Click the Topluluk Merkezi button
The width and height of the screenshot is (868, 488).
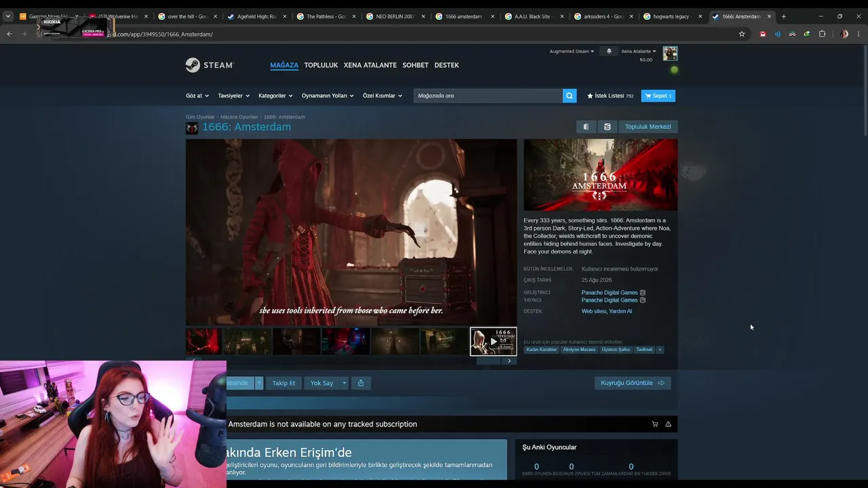[x=648, y=127]
